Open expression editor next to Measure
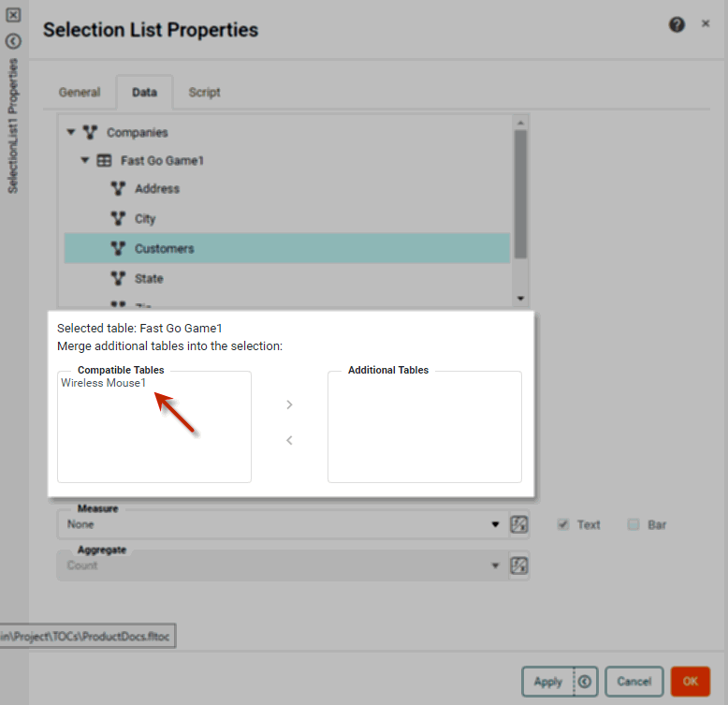 pyautogui.click(x=519, y=524)
